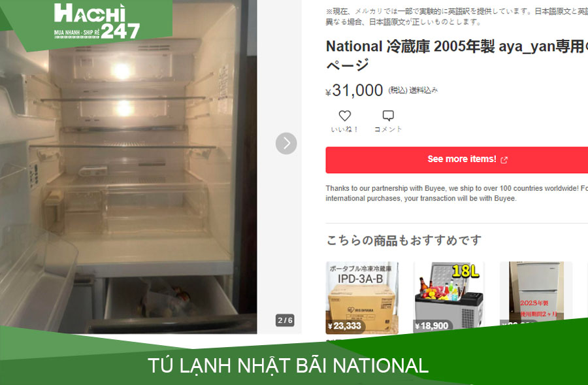
Task: Click the heart like icon
Action: tap(344, 116)
